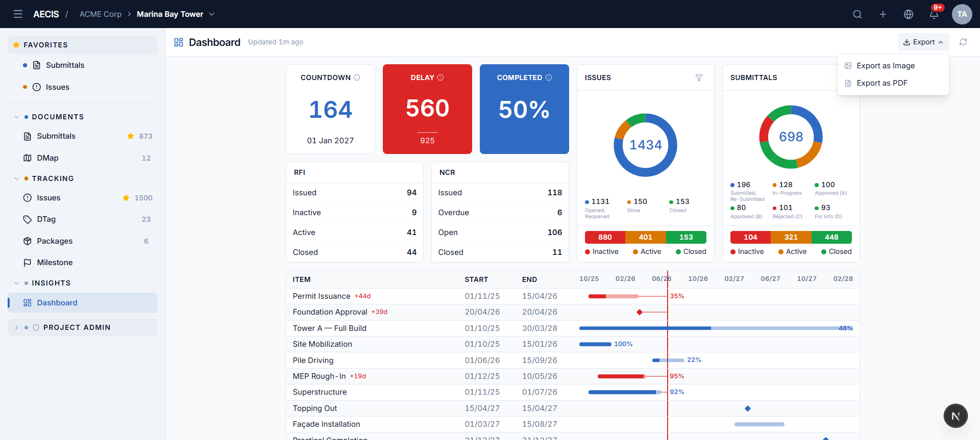Image resolution: width=980 pixels, height=440 pixels.
Task: Collapse the Tracking section chevron
Action: coord(16,178)
